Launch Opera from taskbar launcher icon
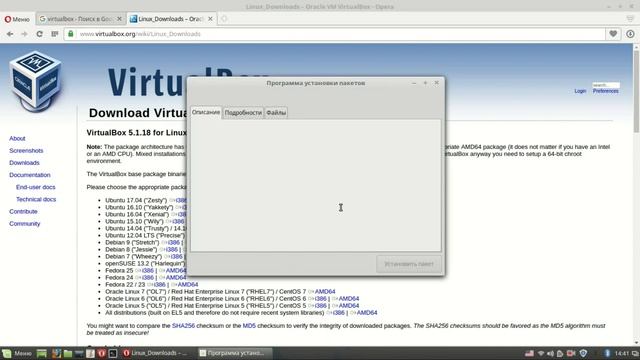Screen dimensions: 640x360 102,353
